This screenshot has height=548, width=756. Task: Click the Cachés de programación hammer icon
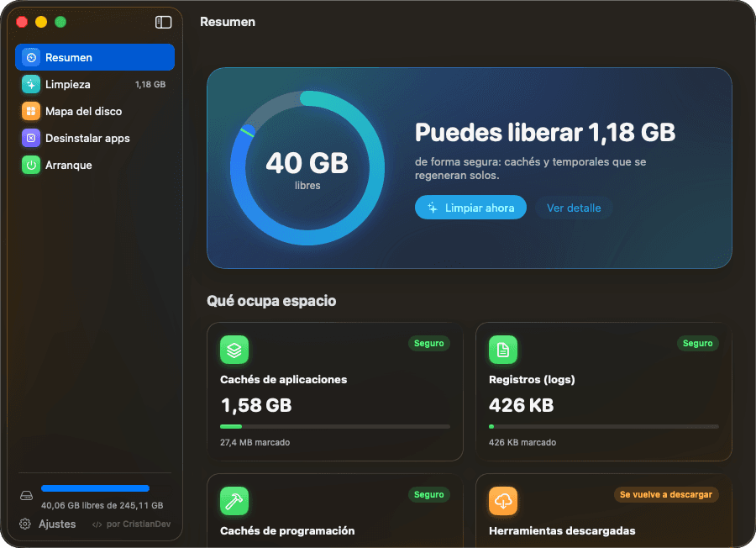click(234, 501)
